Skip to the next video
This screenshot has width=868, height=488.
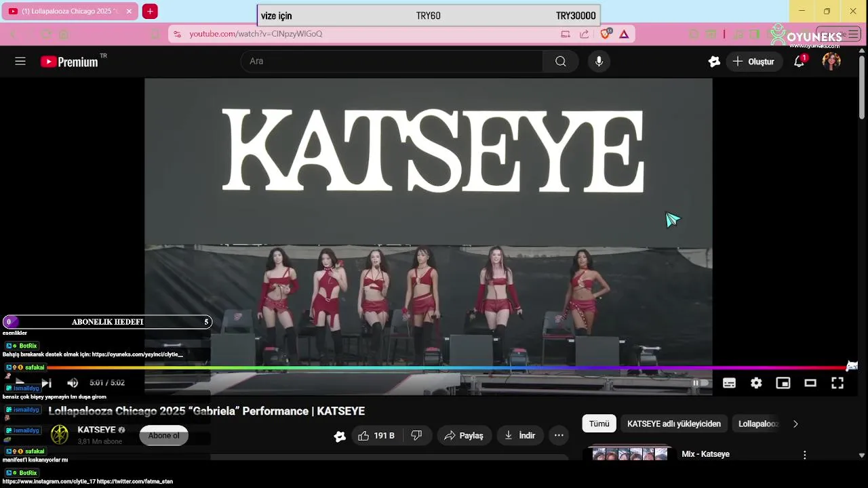tap(46, 383)
